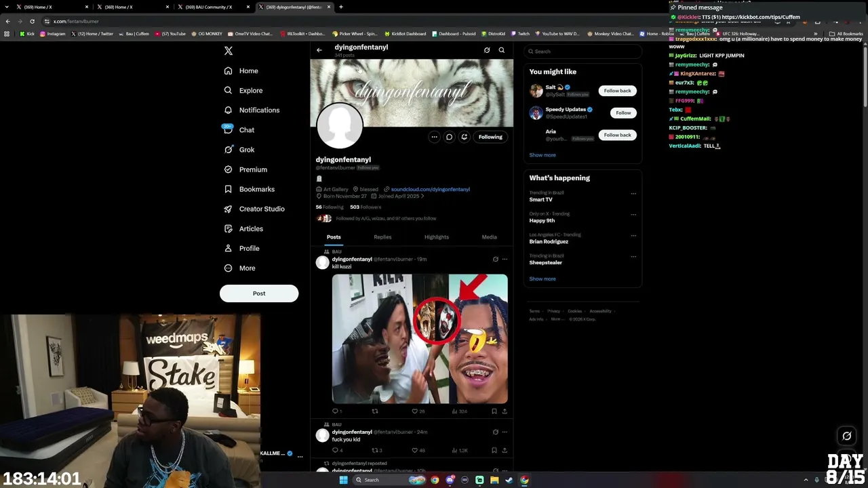
Task: Turn on post notifications with the bell-plus icon
Action: [x=465, y=137]
